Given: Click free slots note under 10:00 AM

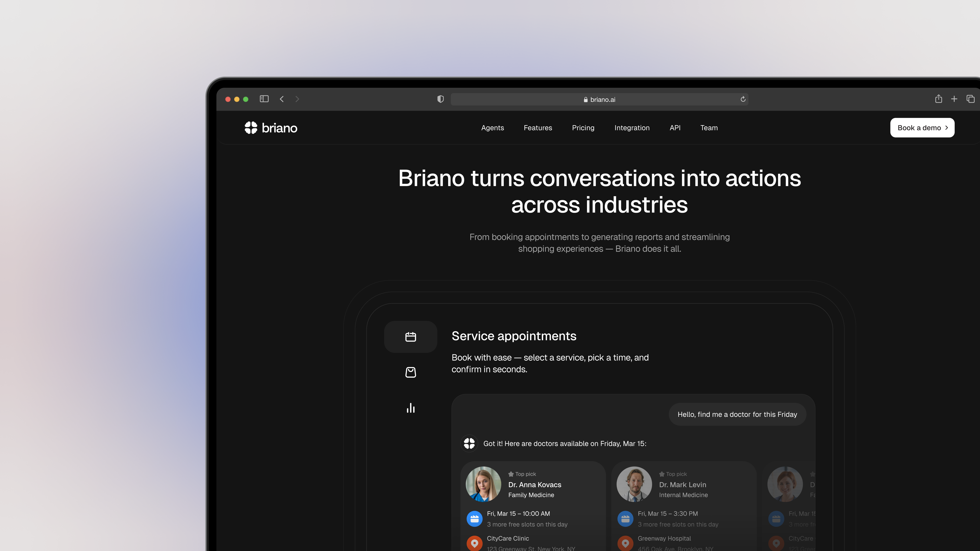Looking at the screenshot, I should click(527, 524).
